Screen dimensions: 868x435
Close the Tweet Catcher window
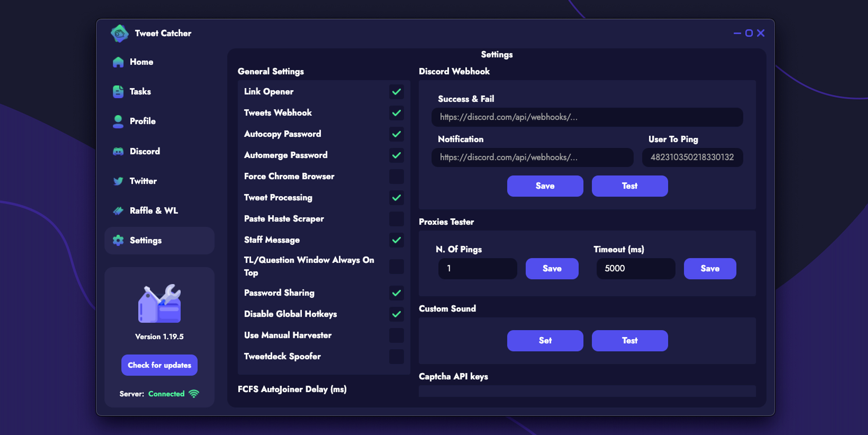tap(761, 33)
